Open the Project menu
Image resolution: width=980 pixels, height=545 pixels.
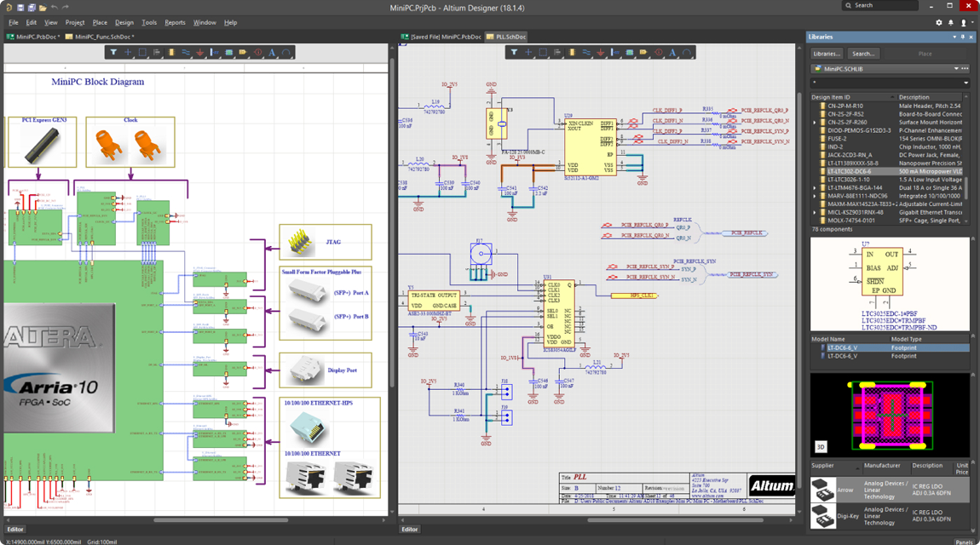tap(75, 22)
